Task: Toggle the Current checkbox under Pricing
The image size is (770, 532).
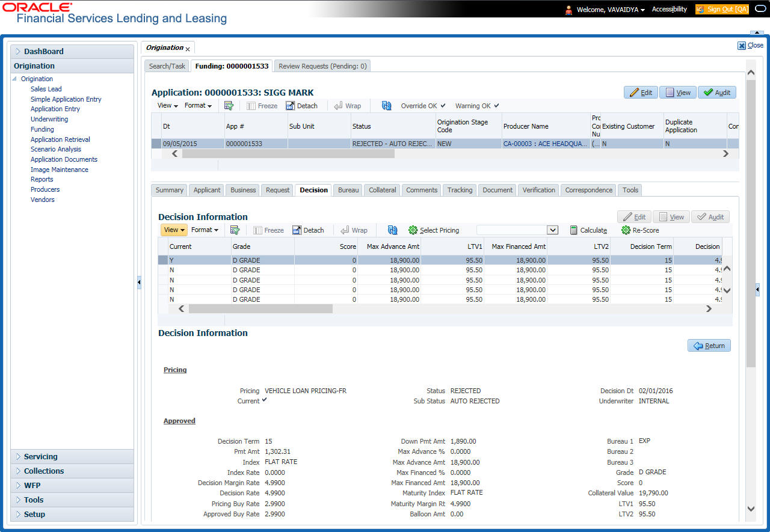Action: point(265,400)
